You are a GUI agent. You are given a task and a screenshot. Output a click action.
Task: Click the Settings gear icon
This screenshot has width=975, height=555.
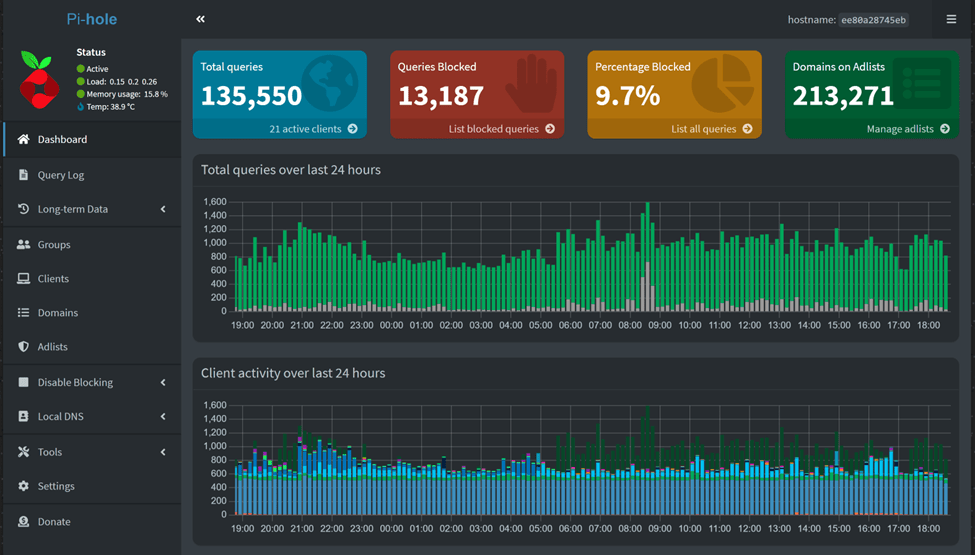[24, 486]
